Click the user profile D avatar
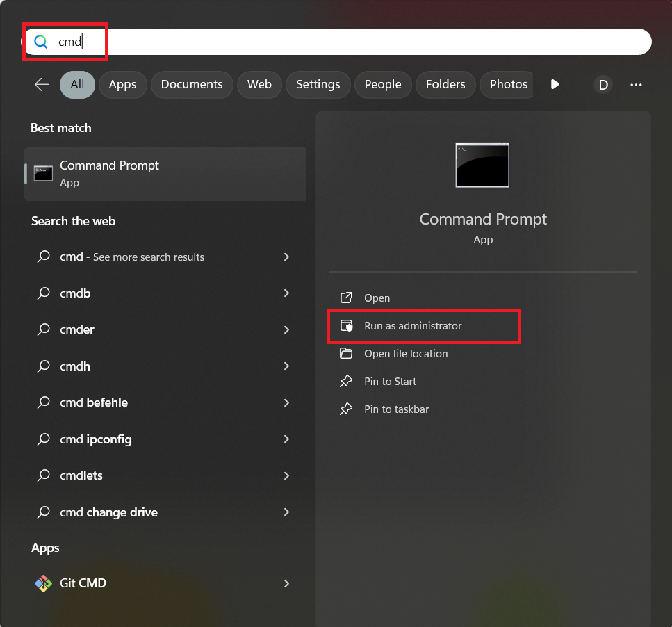The image size is (672, 627). pos(603,85)
